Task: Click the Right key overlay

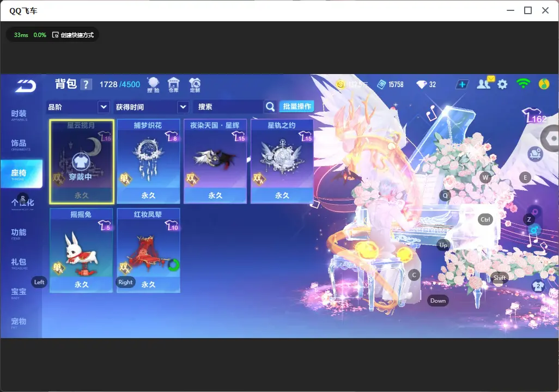Action: [125, 282]
